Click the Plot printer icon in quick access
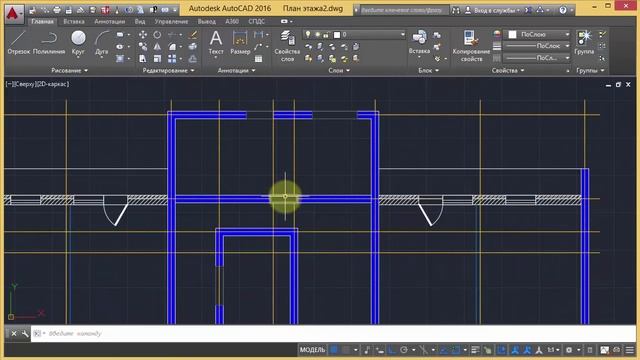This screenshot has height=360, width=640. pos(57,10)
